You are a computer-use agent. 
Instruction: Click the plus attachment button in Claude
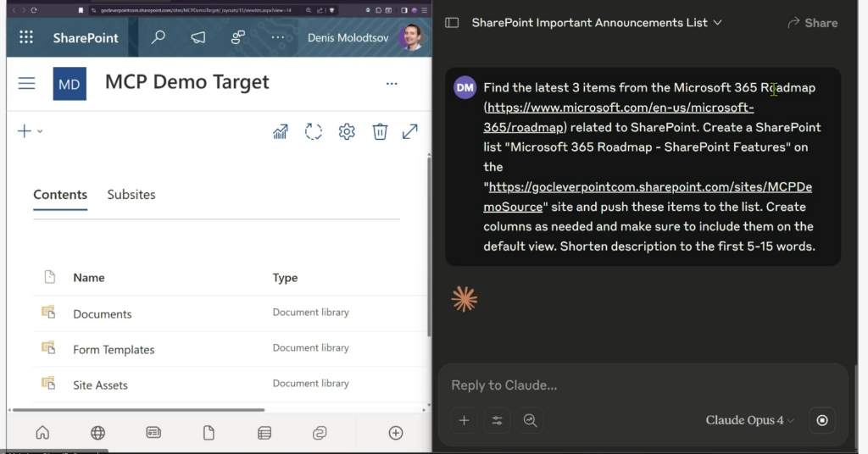(x=464, y=420)
